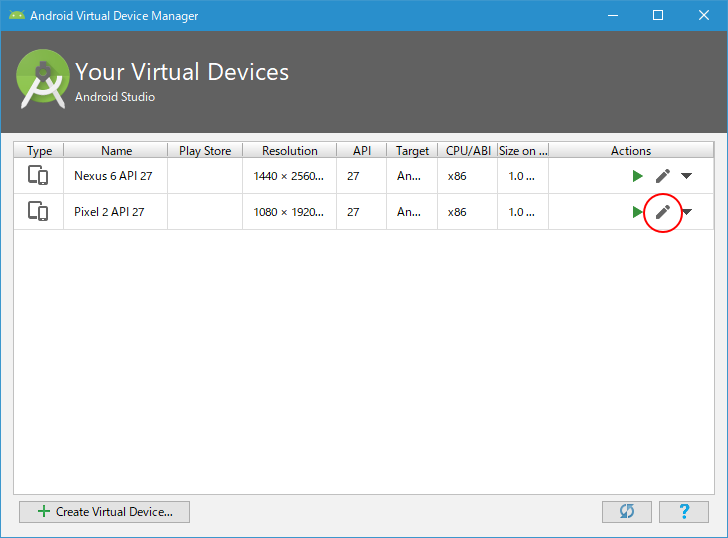This screenshot has height=538, width=728.
Task: Click the refresh devices icon button
Action: coord(627,511)
